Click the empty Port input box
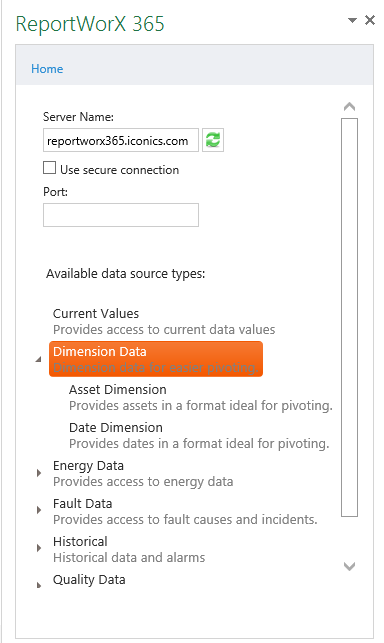Screen dimensions: 384x643 pos(121,215)
